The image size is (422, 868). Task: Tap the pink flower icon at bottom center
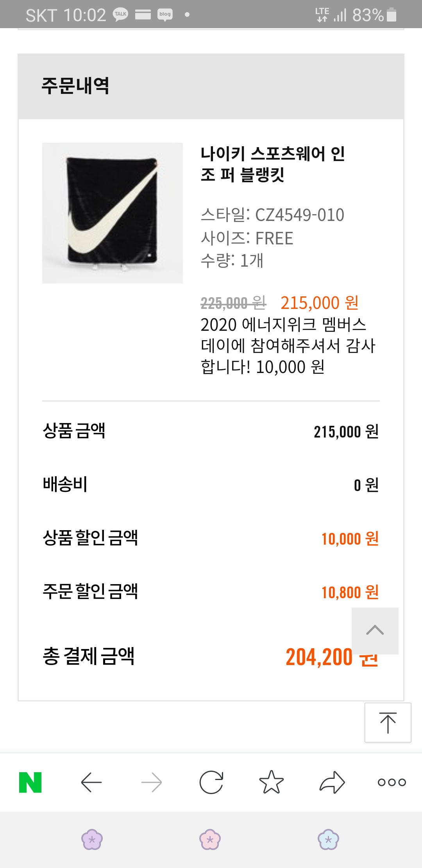click(x=210, y=839)
